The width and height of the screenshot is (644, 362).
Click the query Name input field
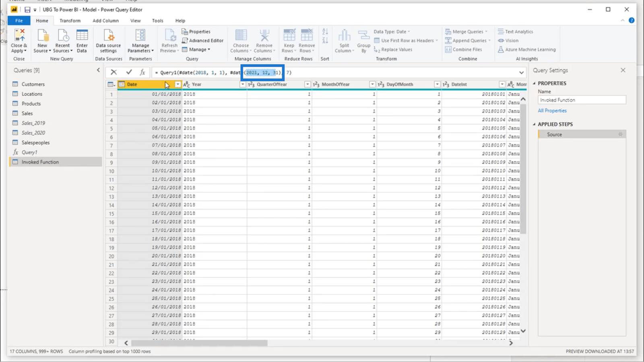pyautogui.click(x=582, y=100)
